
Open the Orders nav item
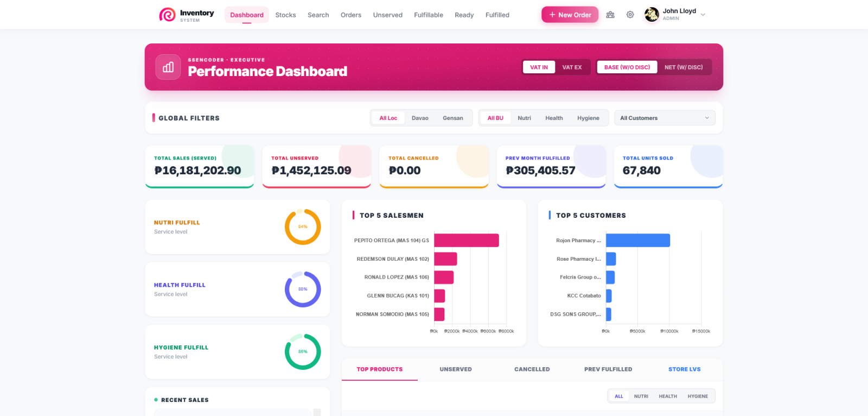click(351, 15)
